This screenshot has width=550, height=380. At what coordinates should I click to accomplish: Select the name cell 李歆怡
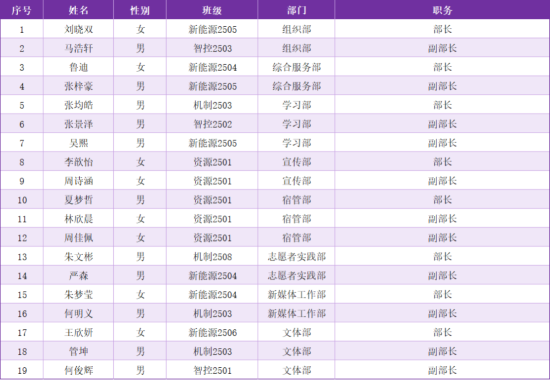pos(79,162)
